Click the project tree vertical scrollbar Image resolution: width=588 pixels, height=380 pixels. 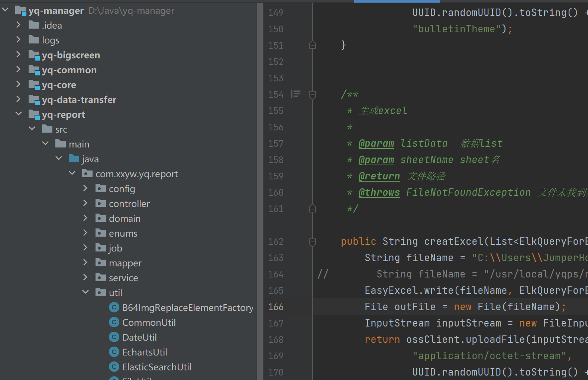tap(260, 191)
